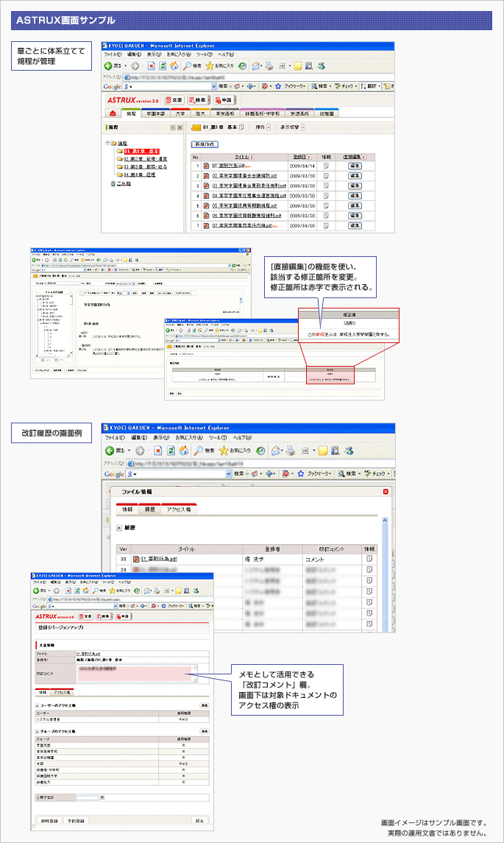Click the 即時登録 button
This screenshot has width=504, height=843.
click(x=49, y=820)
